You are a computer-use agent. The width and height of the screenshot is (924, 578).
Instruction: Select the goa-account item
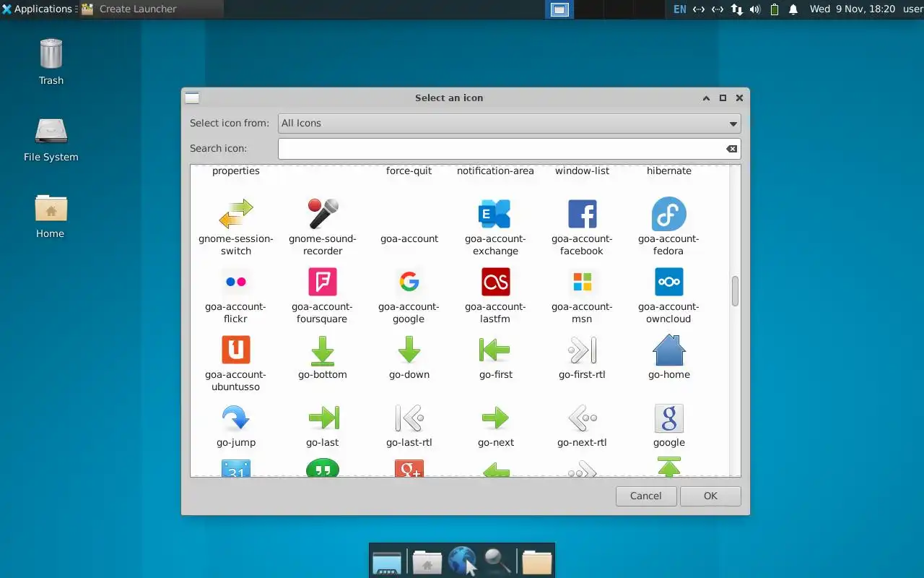coord(409,238)
